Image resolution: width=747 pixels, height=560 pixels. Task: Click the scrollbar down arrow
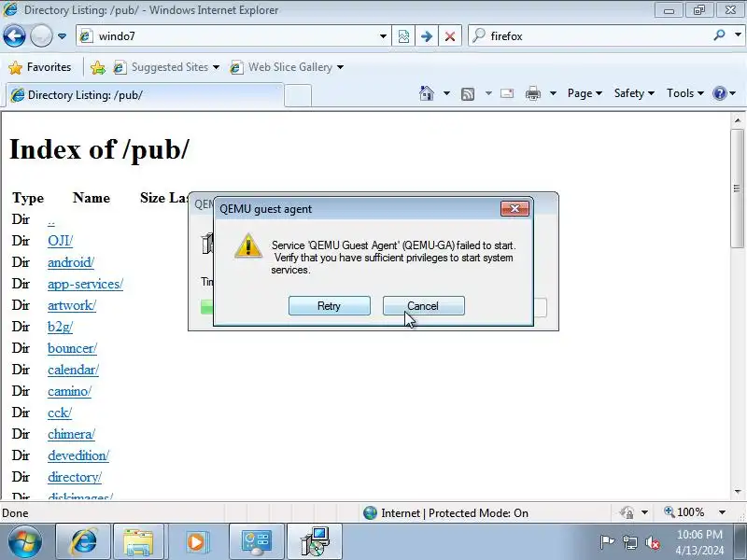(738, 492)
